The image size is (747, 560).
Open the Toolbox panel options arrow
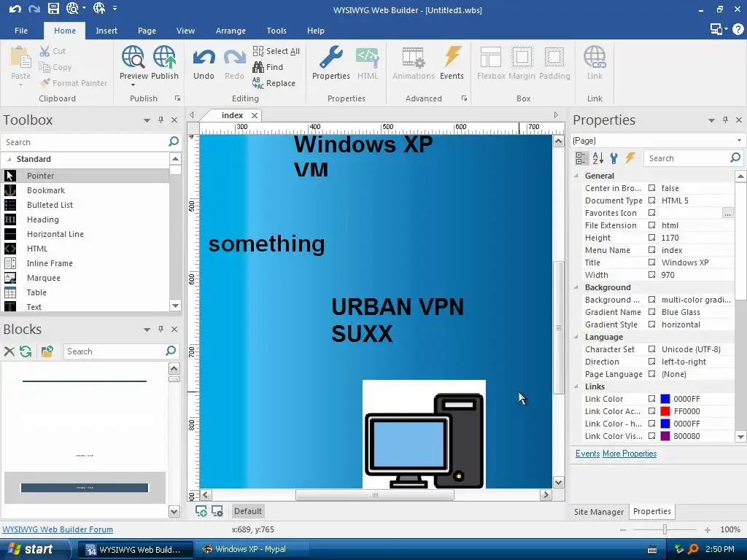147,120
